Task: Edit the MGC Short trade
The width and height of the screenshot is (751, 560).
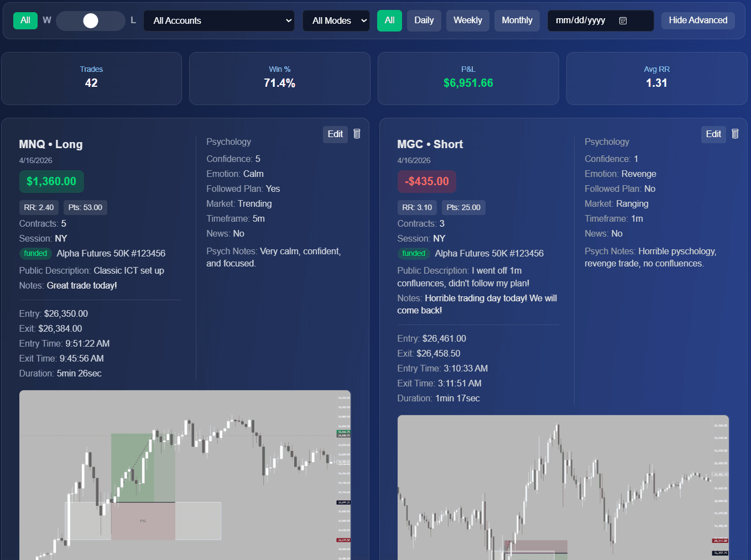Action: [x=713, y=134]
